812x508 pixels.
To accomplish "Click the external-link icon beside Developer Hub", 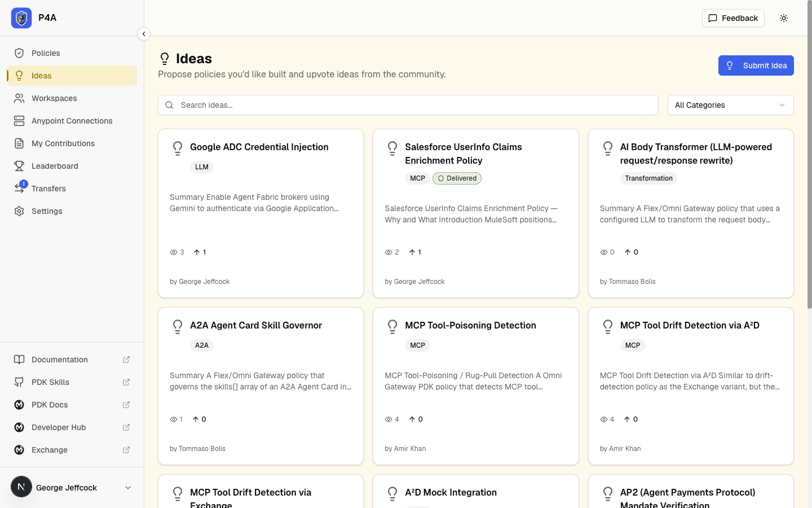I will pyautogui.click(x=126, y=427).
